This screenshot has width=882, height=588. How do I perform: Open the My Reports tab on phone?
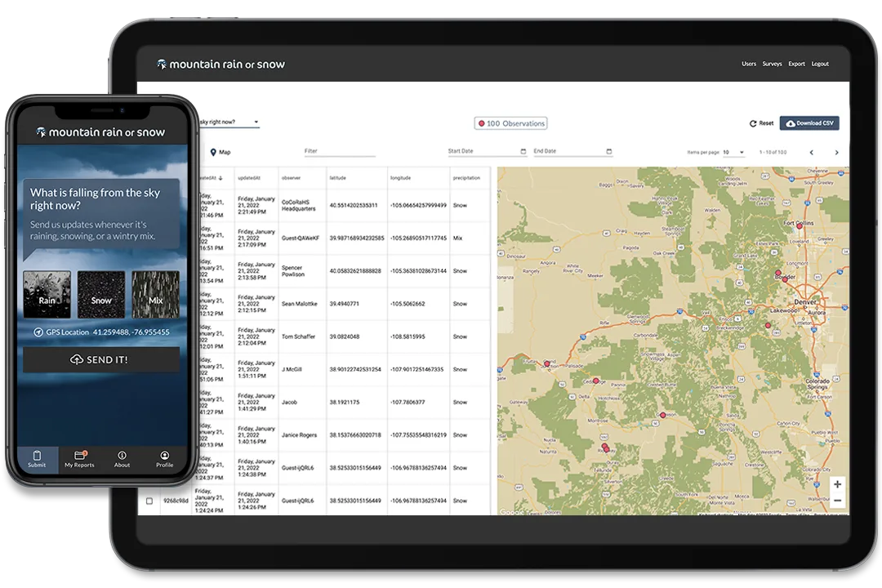click(79, 459)
